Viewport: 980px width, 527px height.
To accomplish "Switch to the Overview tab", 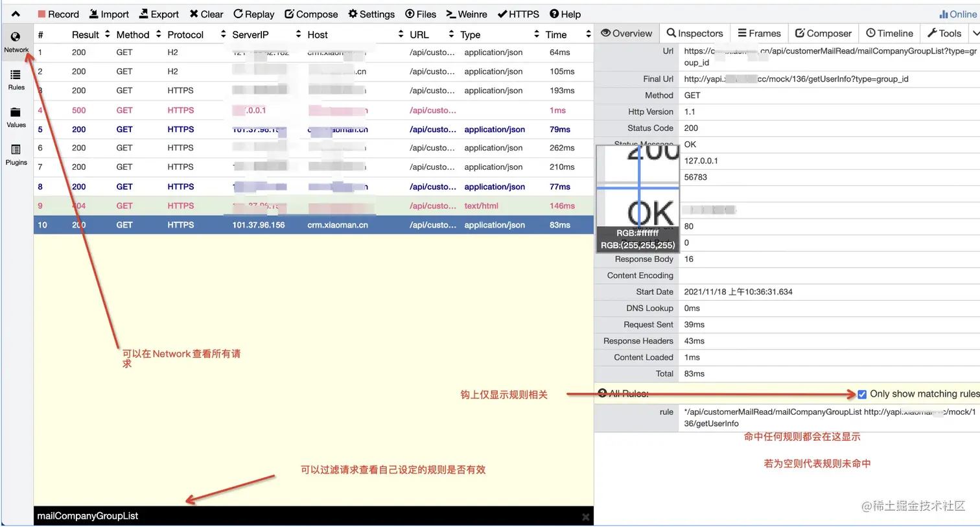I will 627,33.
